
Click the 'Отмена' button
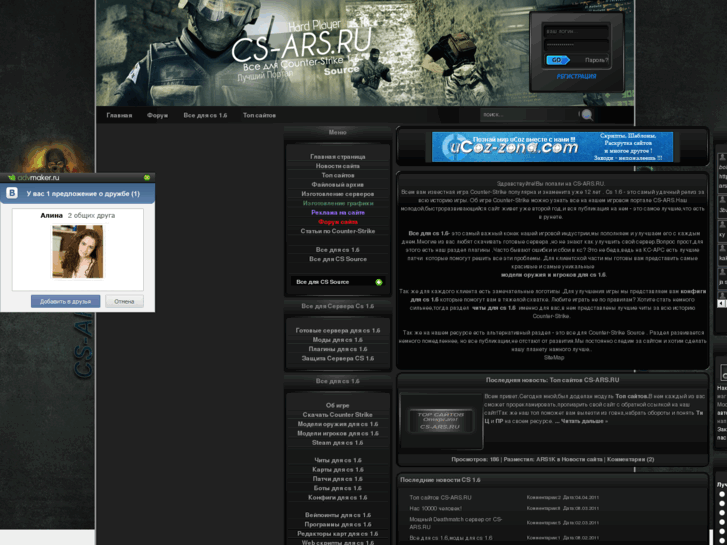[124, 301]
